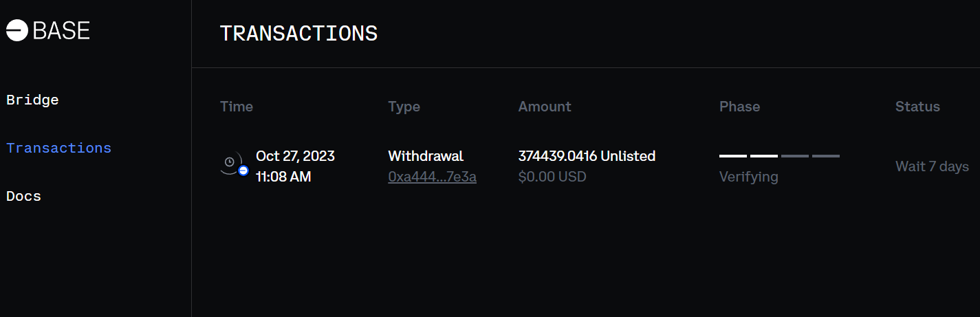980x317 pixels.
Task: Select the Transactions sidebar item
Action: pyautogui.click(x=58, y=148)
